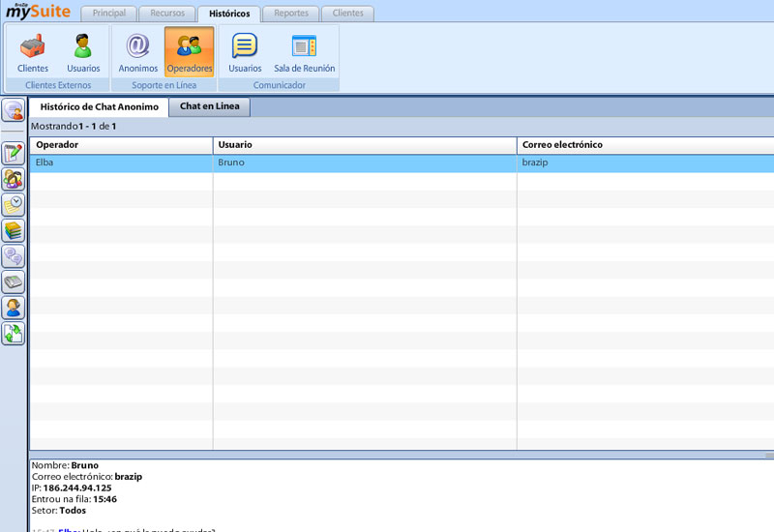Go to the Recursos tab
The height and width of the screenshot is (532, 774).
tap(167, 14)
